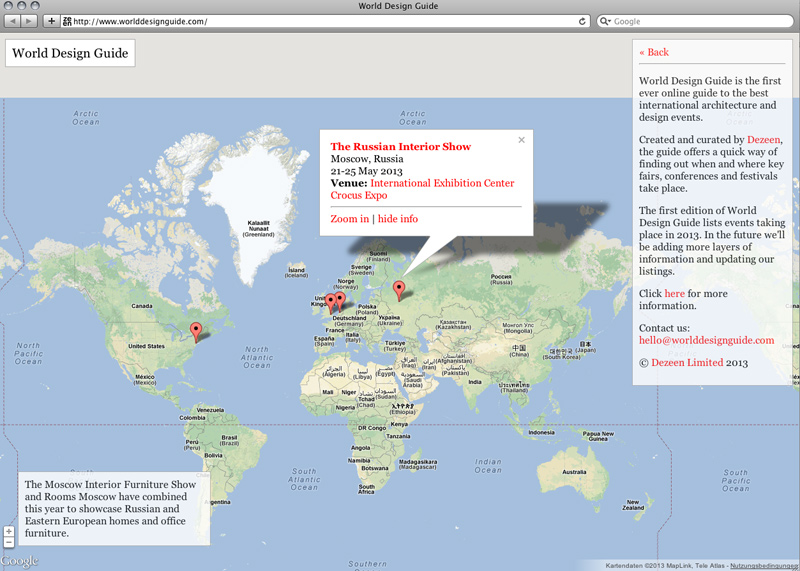Select the right map pin near Germany
This screenshot has height=571, width=800.
(x=340, y=301)
